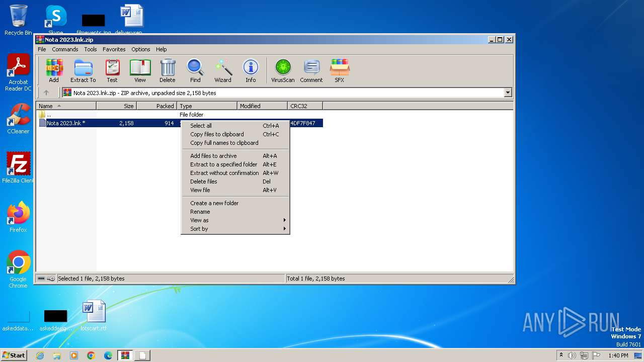Sort by the Packed column header

156,106
